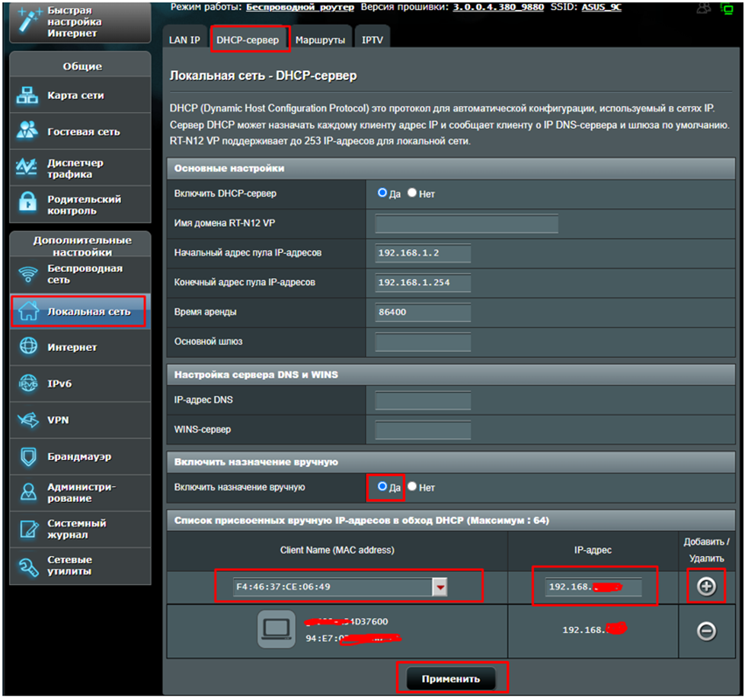Screen dimensions: 745x700
Task: Click the Начальный адрес пула IP-адресов field
Action: coord(423,253)
